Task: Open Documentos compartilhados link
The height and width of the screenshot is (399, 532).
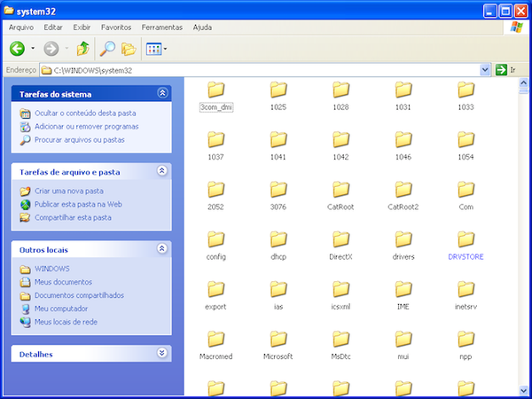Action: (x=79, y=295)
